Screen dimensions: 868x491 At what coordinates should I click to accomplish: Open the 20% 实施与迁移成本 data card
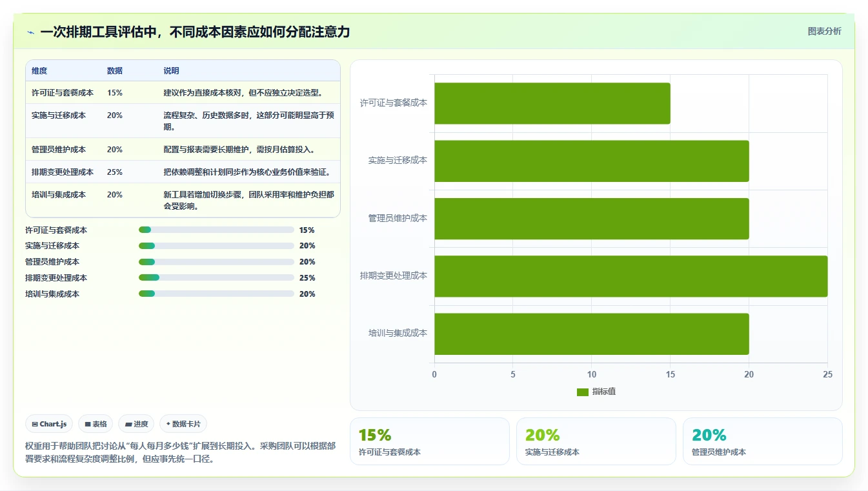coord(596,441)
